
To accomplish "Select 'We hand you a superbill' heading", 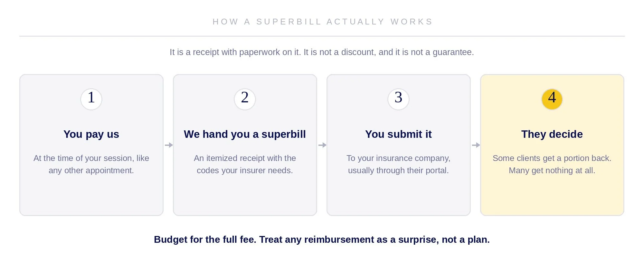I will (245, 134).
